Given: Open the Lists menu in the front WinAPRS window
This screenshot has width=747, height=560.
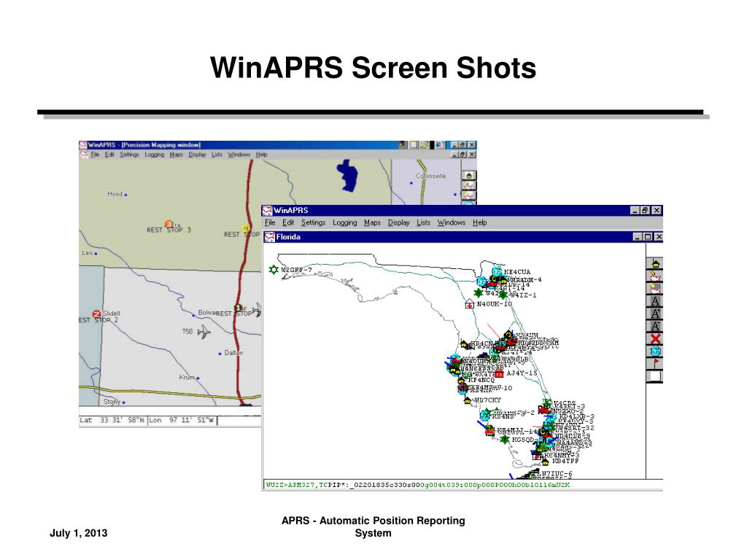Looking at the screenshot, I should (424, 222).
